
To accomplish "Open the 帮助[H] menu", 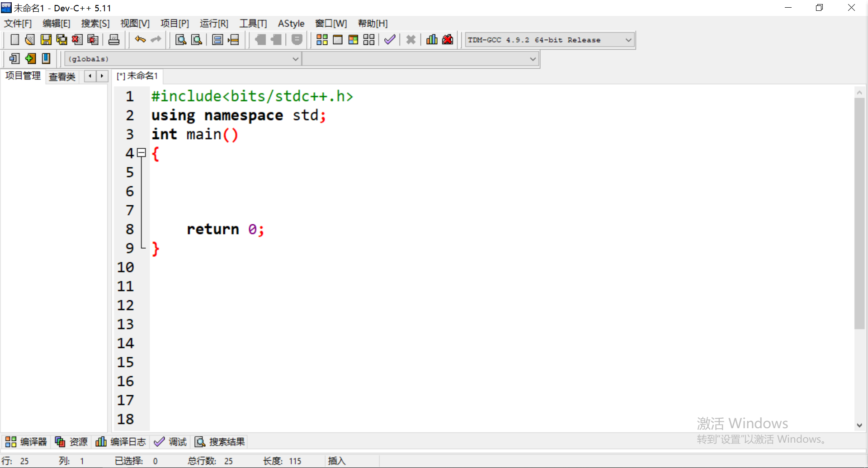I will pyautogui.click(x=373, y=24).
